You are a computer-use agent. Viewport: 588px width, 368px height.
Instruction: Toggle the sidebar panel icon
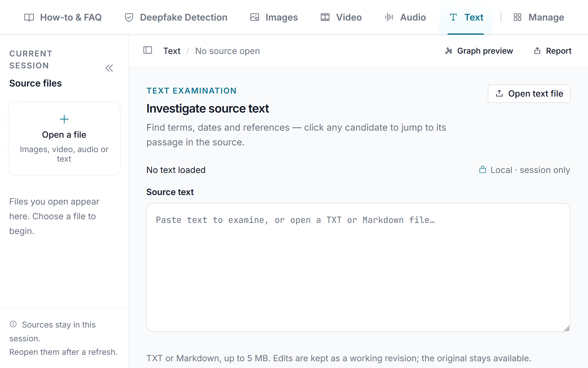[148, 50]
